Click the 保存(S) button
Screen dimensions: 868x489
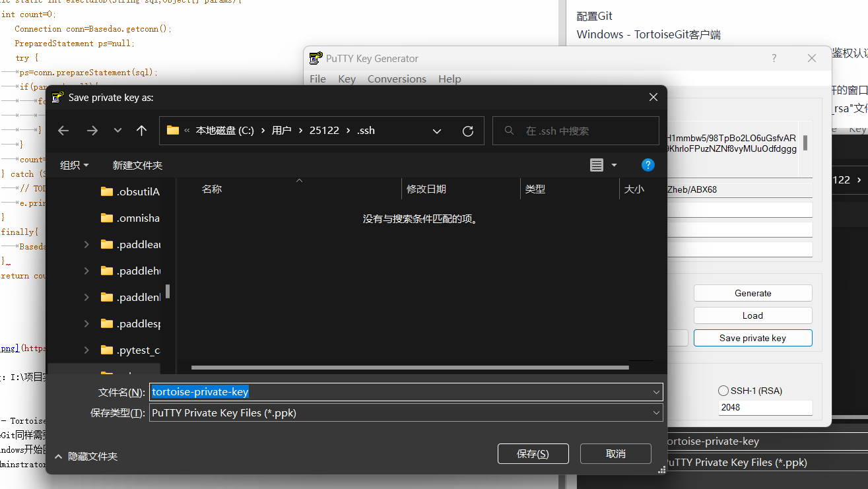tap(533, 454)
